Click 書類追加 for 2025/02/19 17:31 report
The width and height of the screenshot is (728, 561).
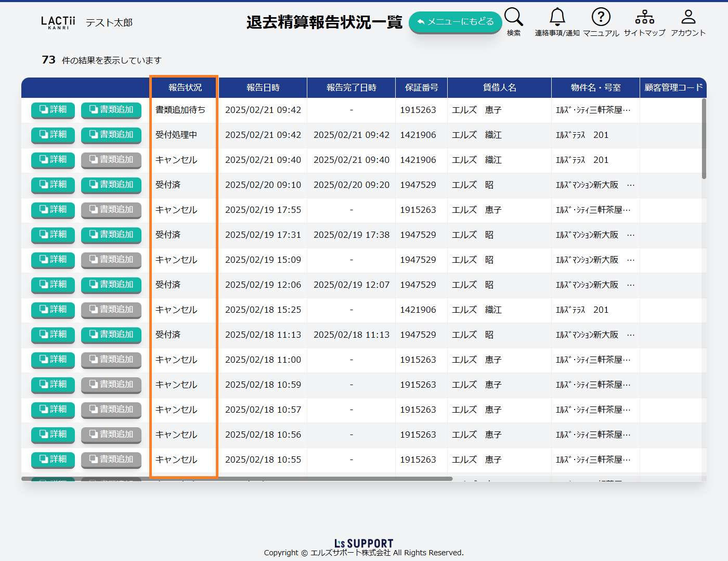[x=111, y=235]
